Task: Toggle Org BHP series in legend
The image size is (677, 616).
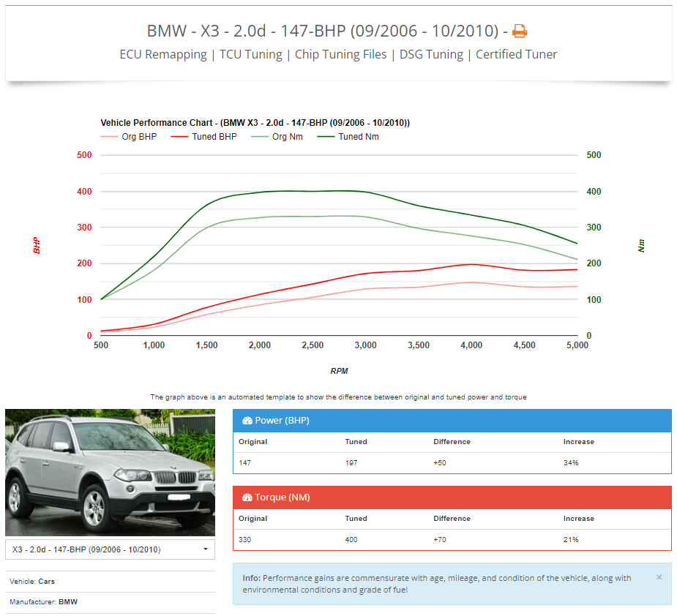Action: (128, 137)
